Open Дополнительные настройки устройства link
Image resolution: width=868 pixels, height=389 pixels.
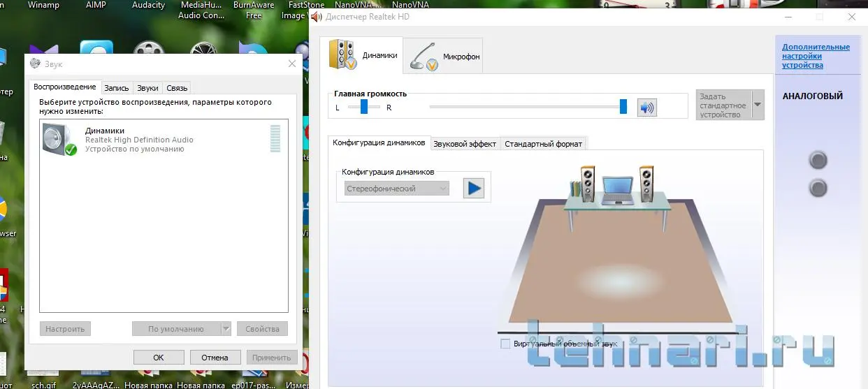(x=816, y=56)
